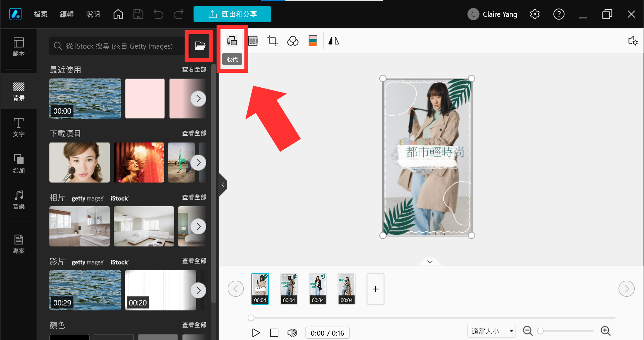644x340 pixels.
Task: Click the Replace (取代) icon
Action: pyautogui.click(x=232, y=41)
